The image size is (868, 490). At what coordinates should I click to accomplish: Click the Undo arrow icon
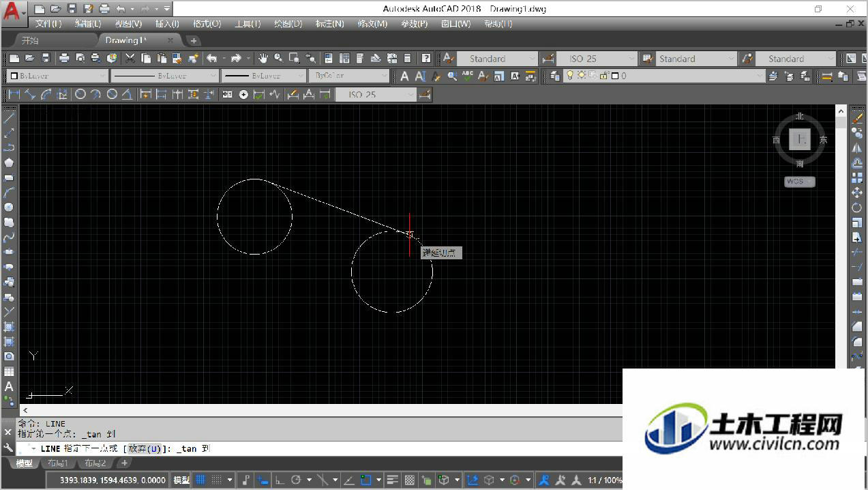(x=212, y=59)
